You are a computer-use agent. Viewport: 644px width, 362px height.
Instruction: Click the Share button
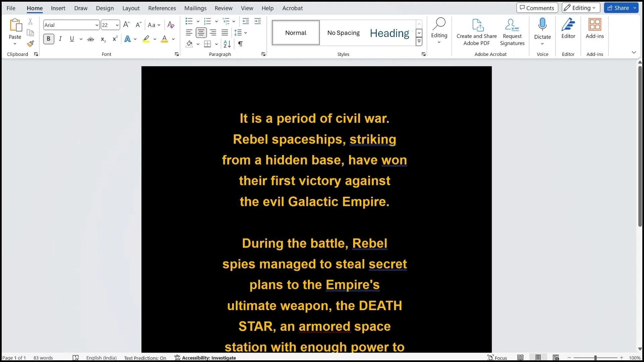[622, 7]
